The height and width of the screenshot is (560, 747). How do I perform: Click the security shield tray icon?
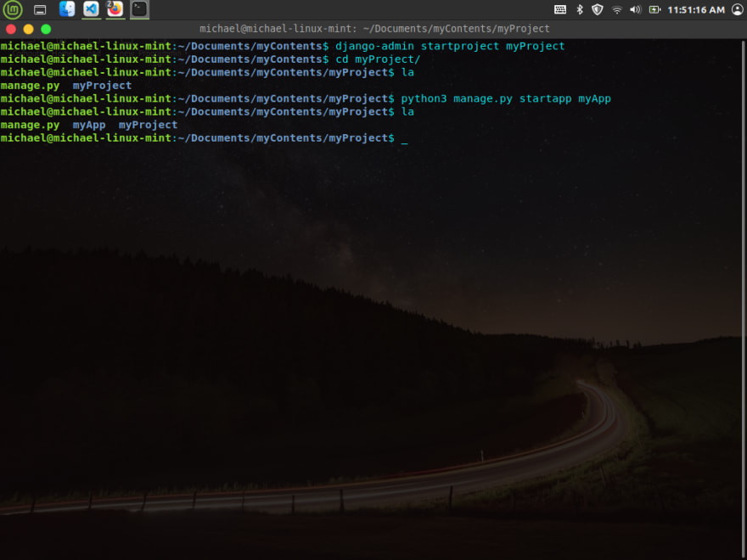coord(597,9)
